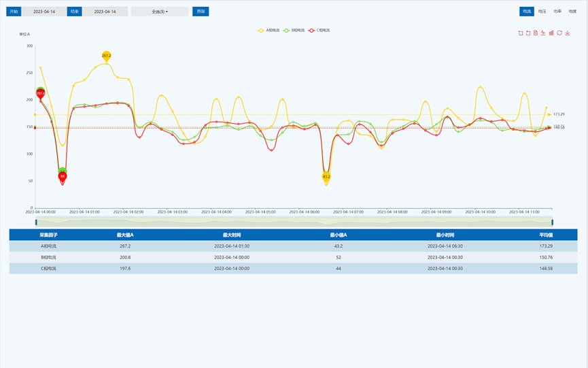Click the 单位:A unit label
588x368 pixels.
click(24, 35)
